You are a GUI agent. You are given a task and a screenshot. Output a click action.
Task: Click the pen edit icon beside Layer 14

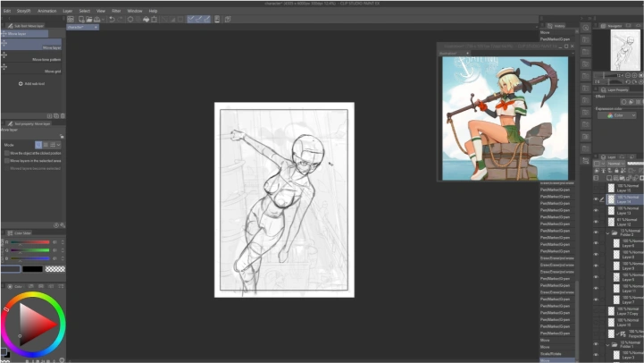[x=602, y=199]
